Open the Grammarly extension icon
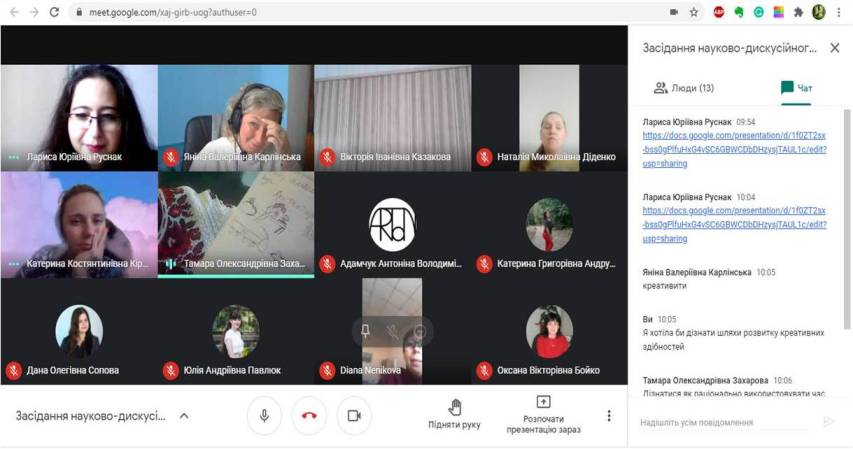 click(758, 12)
